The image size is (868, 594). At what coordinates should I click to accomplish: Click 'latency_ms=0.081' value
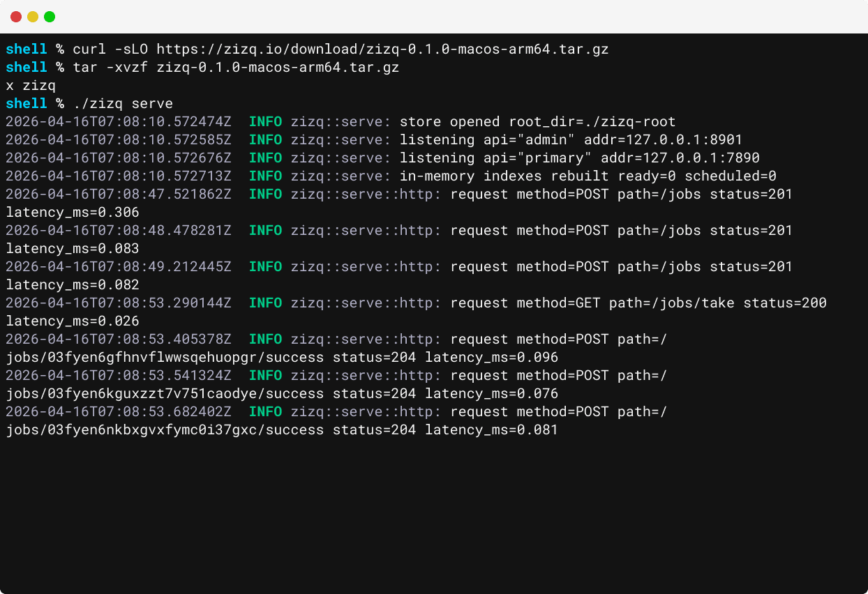492,430
